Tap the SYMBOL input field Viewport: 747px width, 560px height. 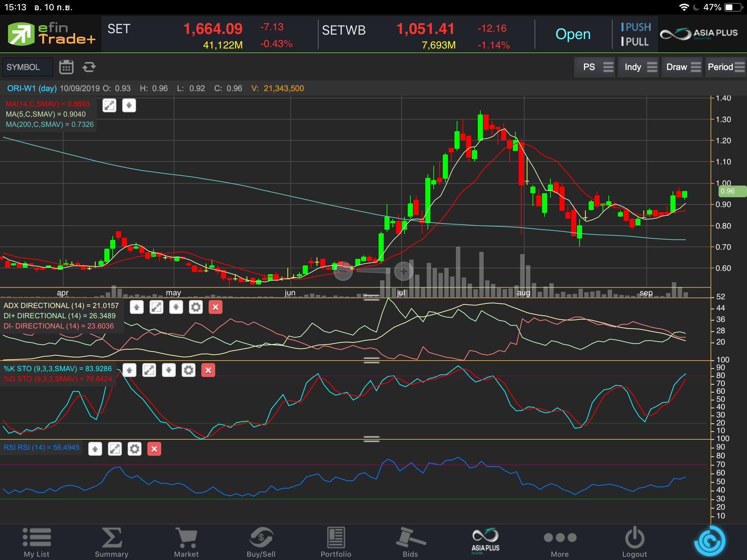point(27,67)
